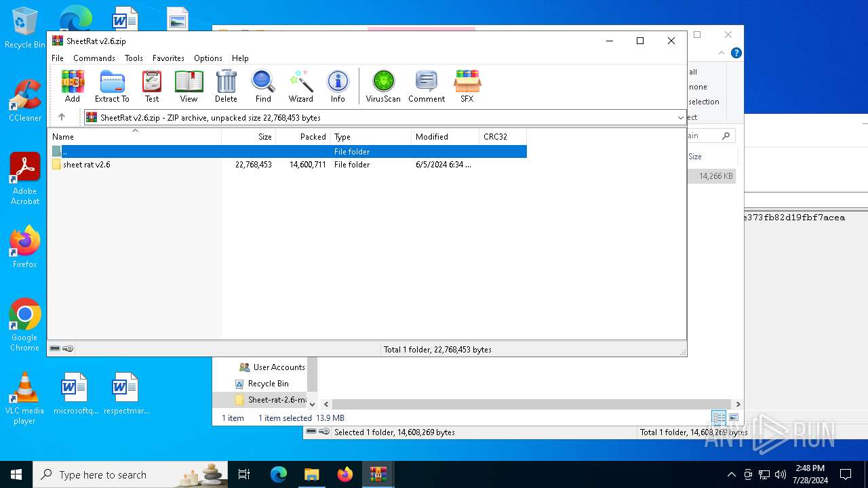
Task: Click the WinRAR status bar drive icon
Action: [x=56, y=348]
